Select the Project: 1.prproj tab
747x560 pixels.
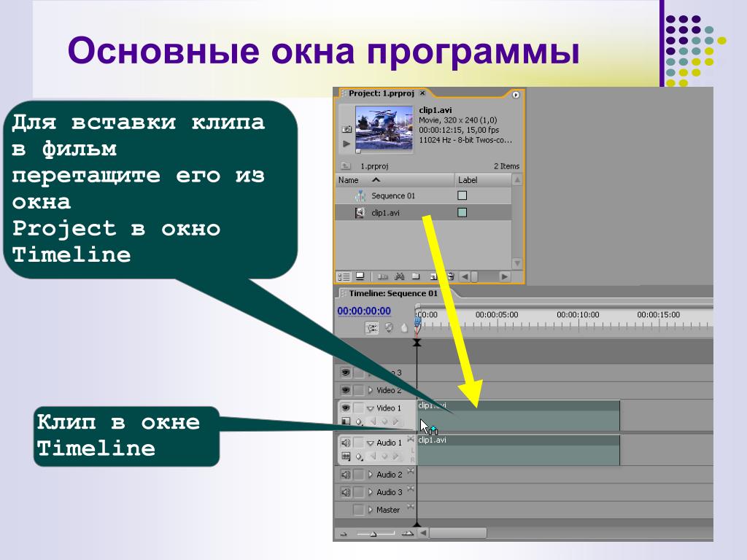(x=381, y=93)
